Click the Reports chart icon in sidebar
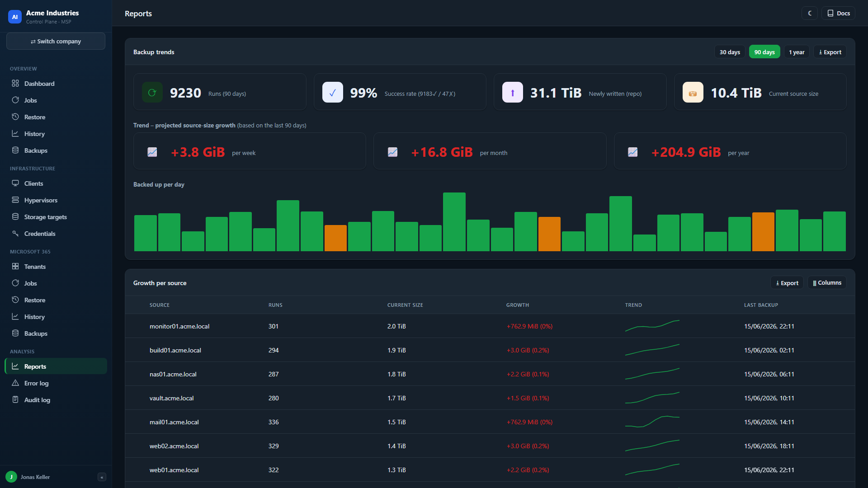 pos(15,366)
